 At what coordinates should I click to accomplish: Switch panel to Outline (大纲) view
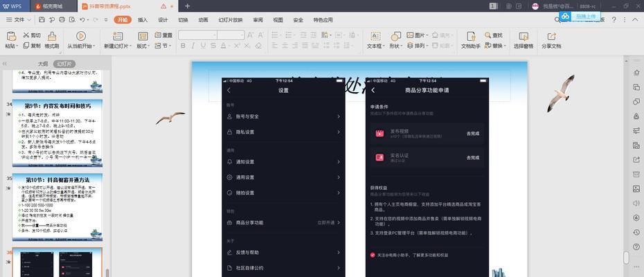[x=43, y=64]
